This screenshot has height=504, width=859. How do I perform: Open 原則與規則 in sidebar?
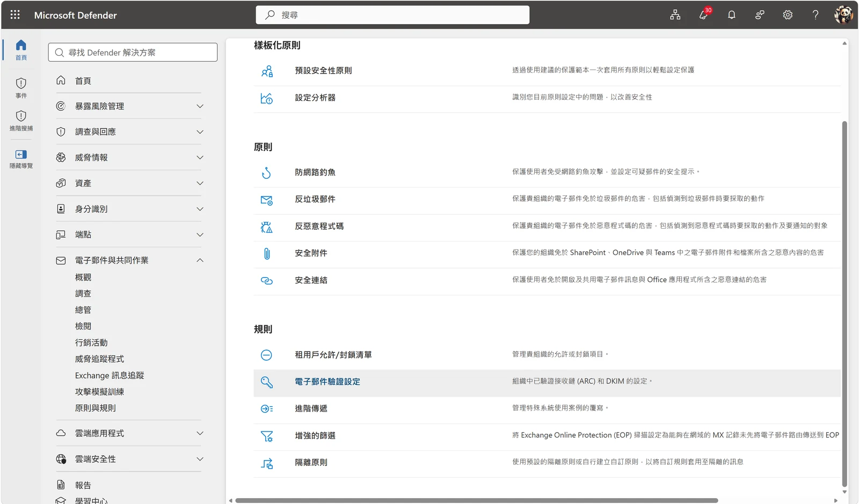click(x=95, y=408)
